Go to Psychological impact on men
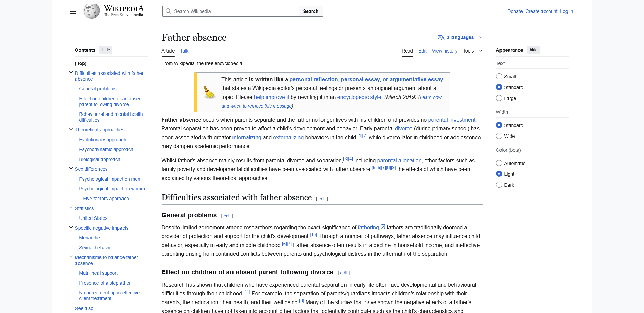Screen dimensions: 644x313 pyautogui.click(x=110, y=179)
